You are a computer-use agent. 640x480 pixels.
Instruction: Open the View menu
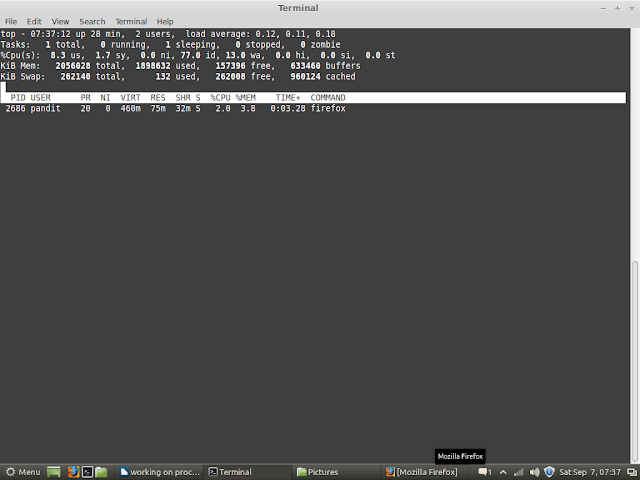point(60,22)
